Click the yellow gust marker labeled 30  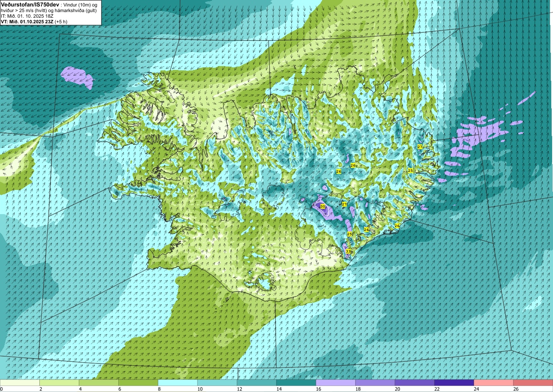coord(323,207)
